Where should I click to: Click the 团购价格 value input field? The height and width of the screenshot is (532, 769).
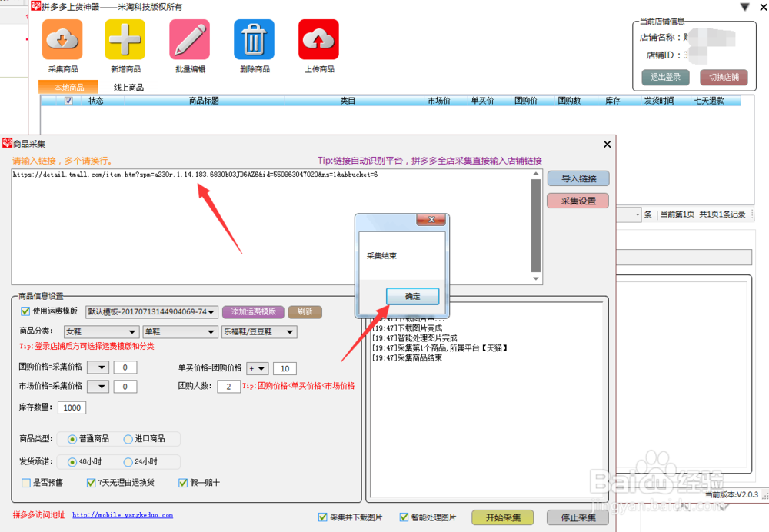[125, 367]
